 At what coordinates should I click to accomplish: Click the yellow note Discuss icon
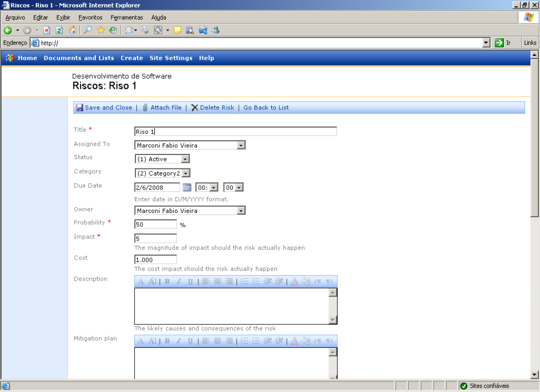pyautogui.click(x=177, y=30)
